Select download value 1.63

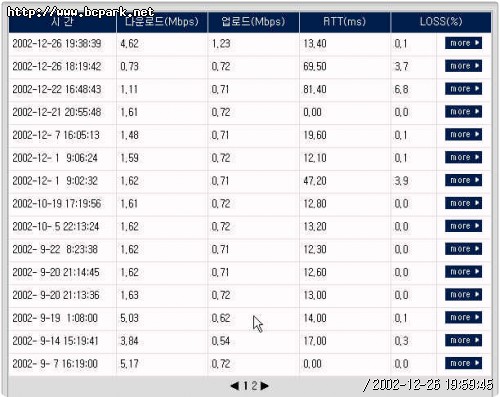click(129, 295)
